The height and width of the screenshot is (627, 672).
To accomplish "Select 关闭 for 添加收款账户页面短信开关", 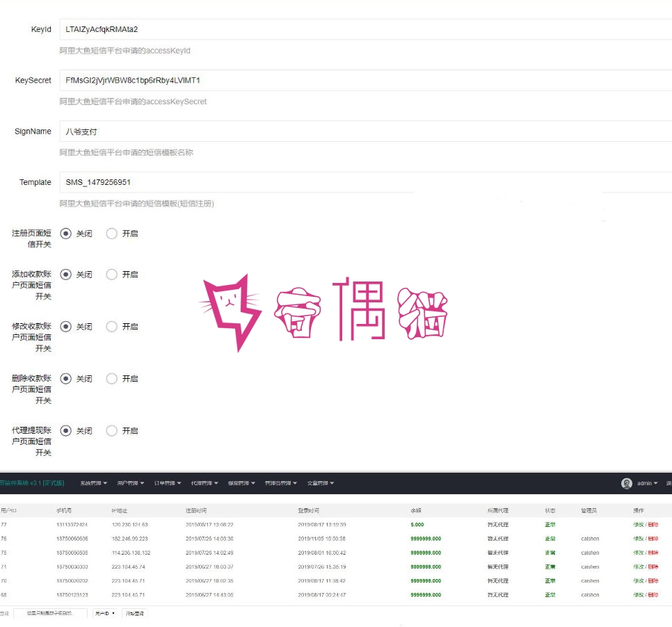I will pos(65,275).
